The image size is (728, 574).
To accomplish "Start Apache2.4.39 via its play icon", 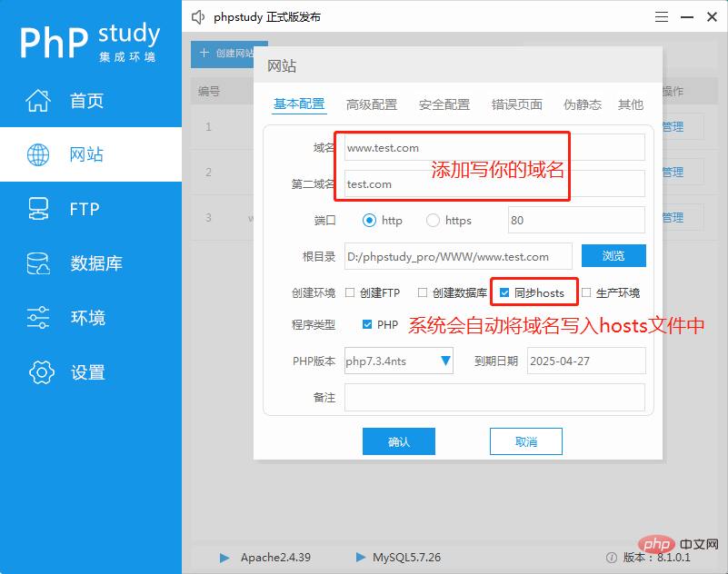I will pyautogui.click(x=224, y=559).
